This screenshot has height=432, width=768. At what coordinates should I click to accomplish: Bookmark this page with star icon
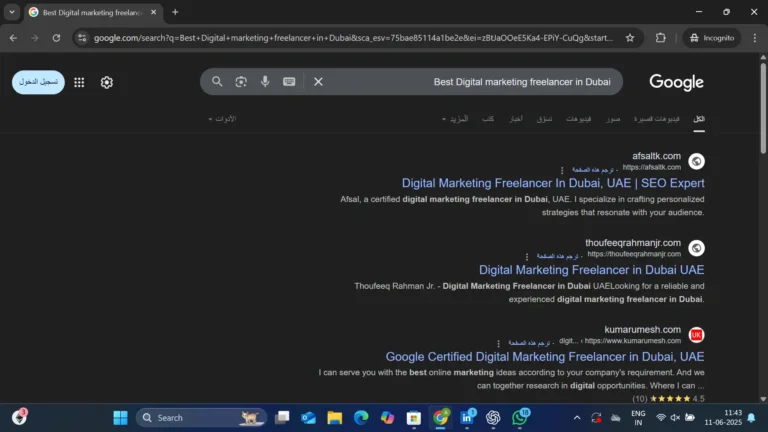630,38
